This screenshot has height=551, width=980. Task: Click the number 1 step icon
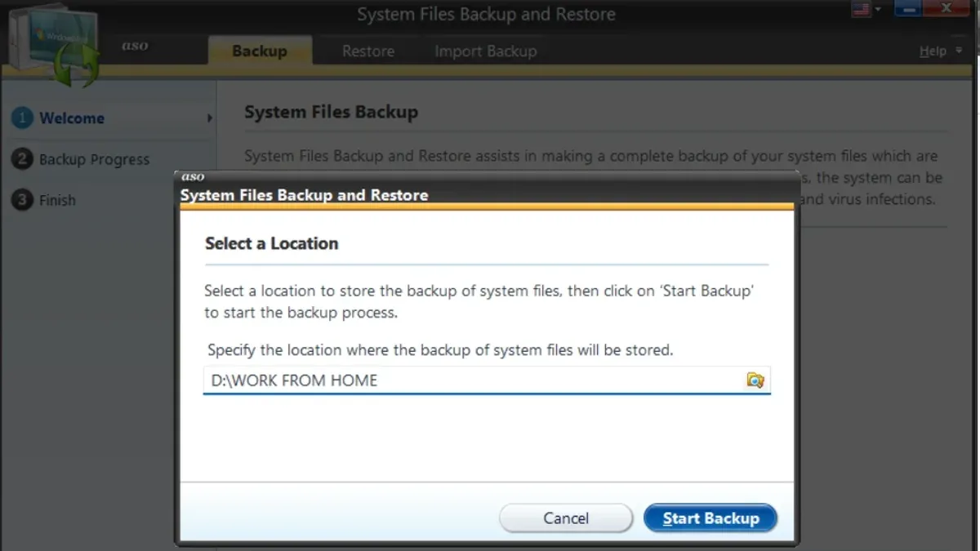tap(22, 118)
